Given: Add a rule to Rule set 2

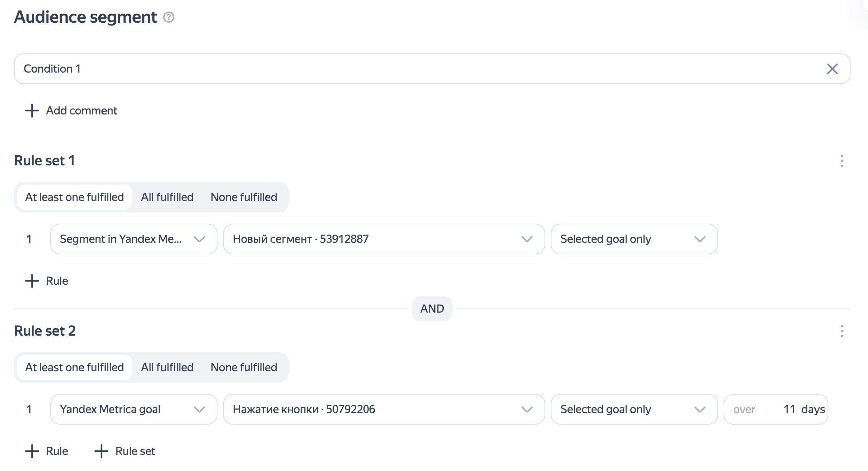Looking at the screenshot, I should [x=47, y=451].
